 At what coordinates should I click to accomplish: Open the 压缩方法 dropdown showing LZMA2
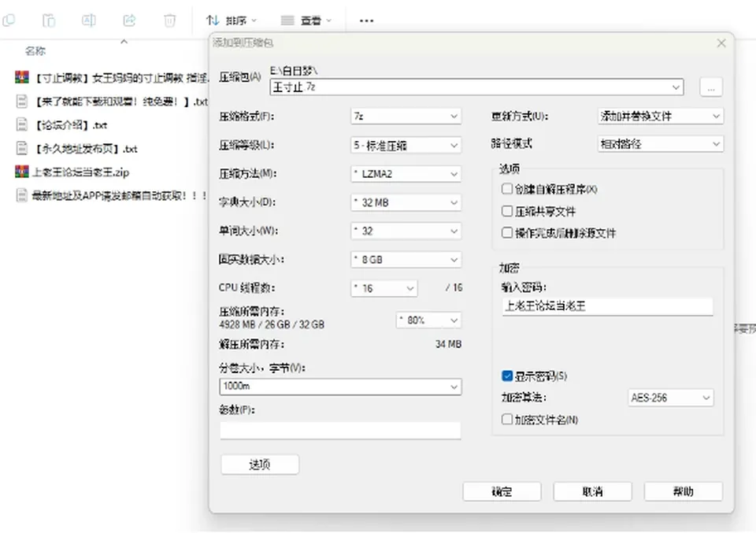(406, 173)
